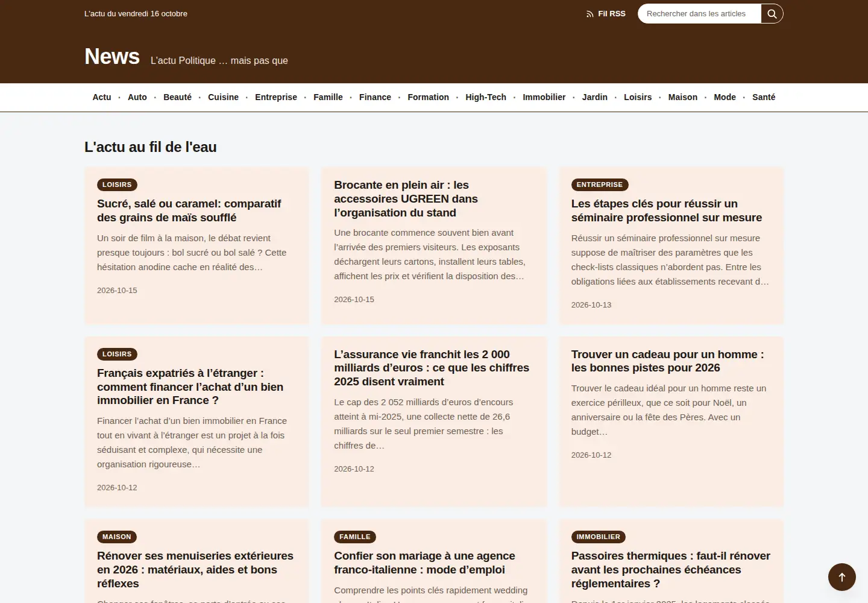Open the Formation menu item
Viewport: 868px width, 603px height.
click(x=428, y=97)
